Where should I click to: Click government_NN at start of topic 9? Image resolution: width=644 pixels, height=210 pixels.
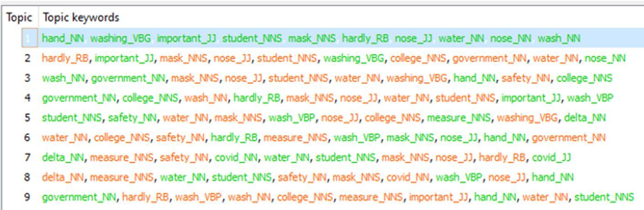[x=79, y=197]
